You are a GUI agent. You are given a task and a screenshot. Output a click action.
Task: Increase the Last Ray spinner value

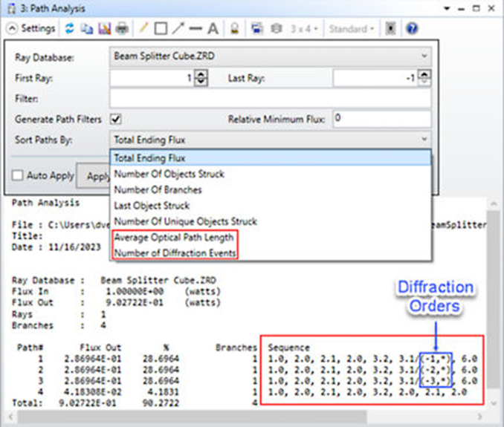coord(424,74)
